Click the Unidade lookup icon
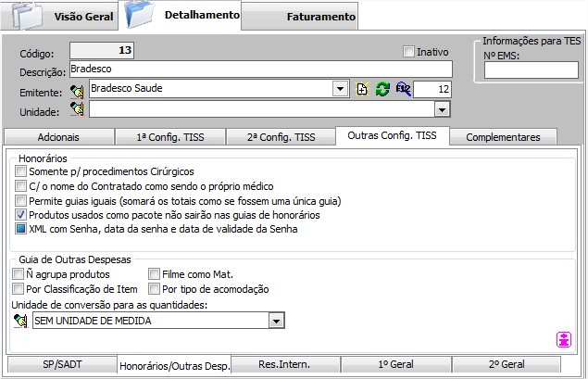 [x=78, y=110]
